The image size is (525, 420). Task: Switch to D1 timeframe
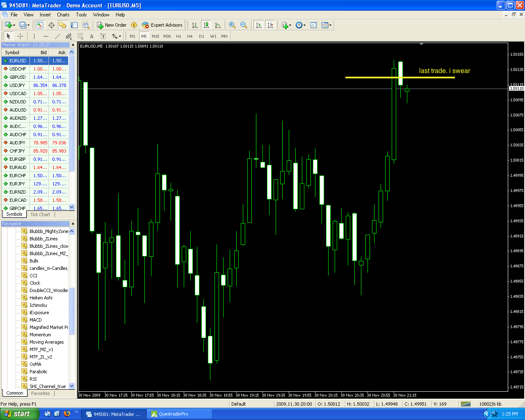coord(201,36)
